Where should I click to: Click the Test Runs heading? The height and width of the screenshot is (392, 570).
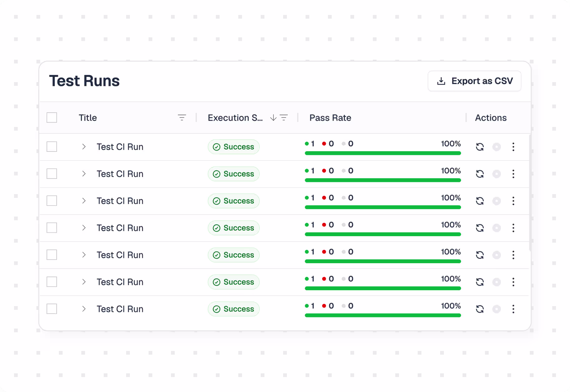tap(84, 81)
